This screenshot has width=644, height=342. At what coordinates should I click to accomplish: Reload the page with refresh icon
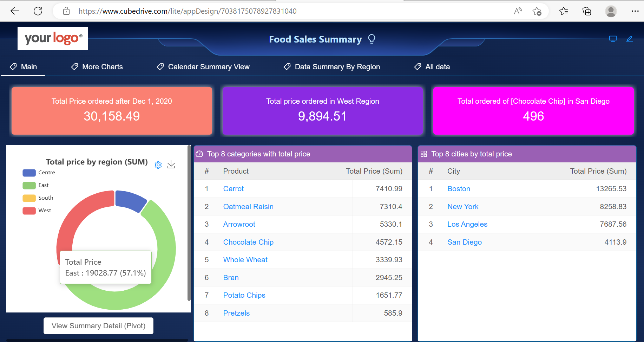[x=38, y=11]
